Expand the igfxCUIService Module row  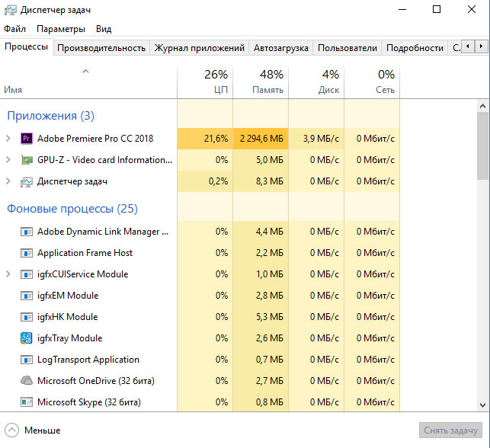click(8, 274)
